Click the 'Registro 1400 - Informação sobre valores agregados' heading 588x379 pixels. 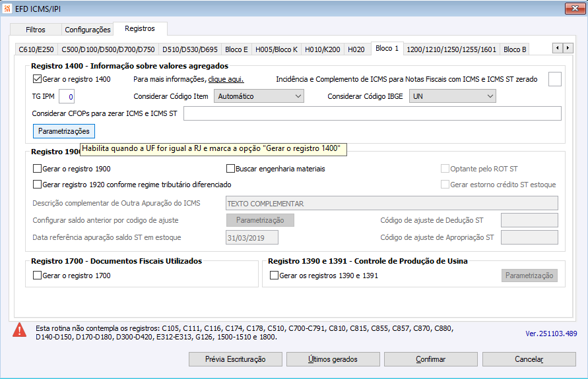pyautogui.click(x=130, y=66)
